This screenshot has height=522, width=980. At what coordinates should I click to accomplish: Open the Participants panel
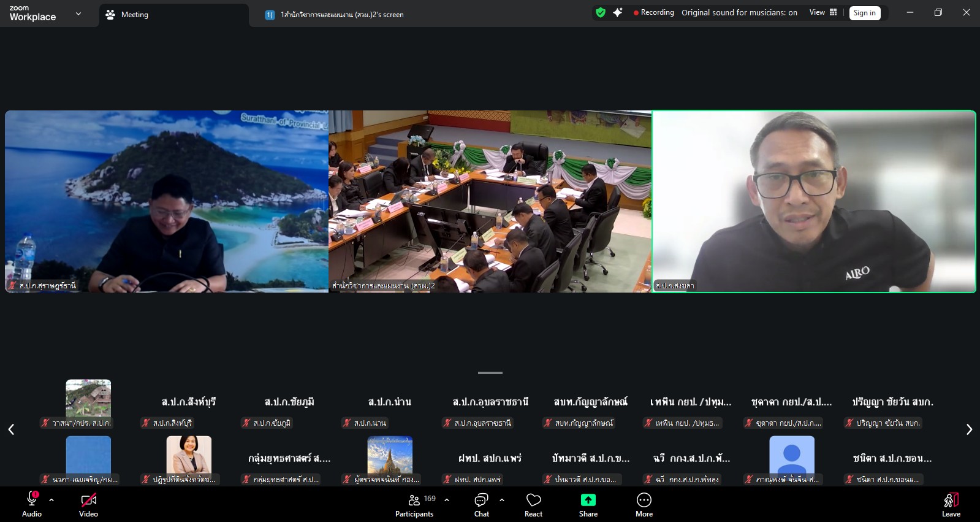tap(415, 505)
